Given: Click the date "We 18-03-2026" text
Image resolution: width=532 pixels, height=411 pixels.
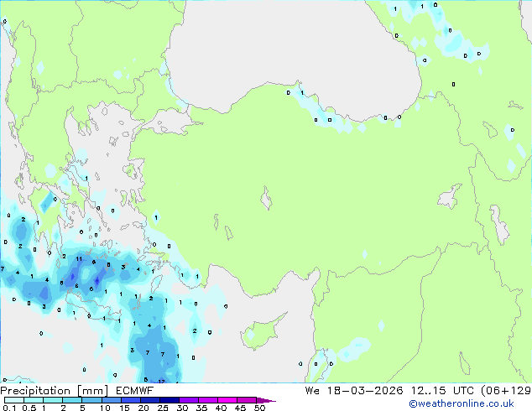Looking at the screenshot, I should [x=354, y=391].
